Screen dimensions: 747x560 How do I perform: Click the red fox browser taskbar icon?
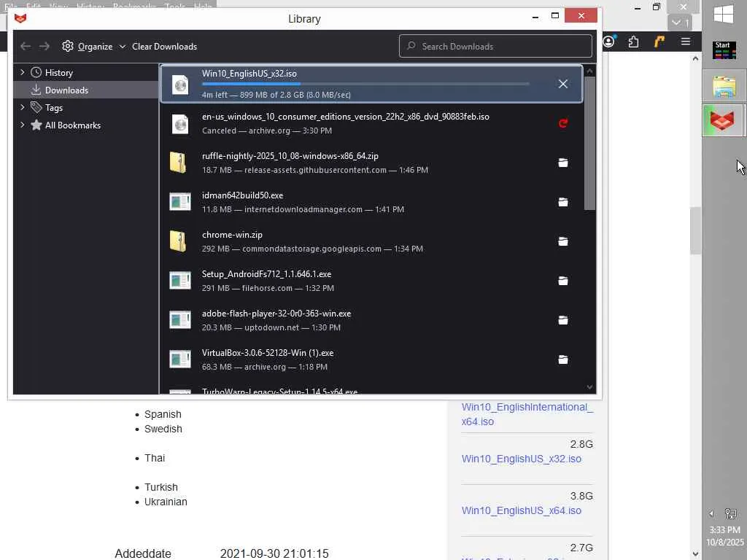coord(723,120)
